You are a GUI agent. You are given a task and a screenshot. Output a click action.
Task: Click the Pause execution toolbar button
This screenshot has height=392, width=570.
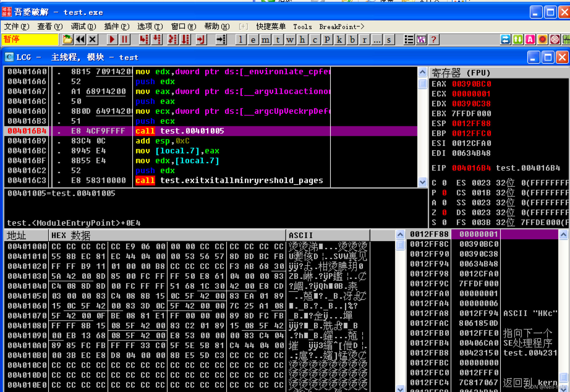click(x=125, y=40)
